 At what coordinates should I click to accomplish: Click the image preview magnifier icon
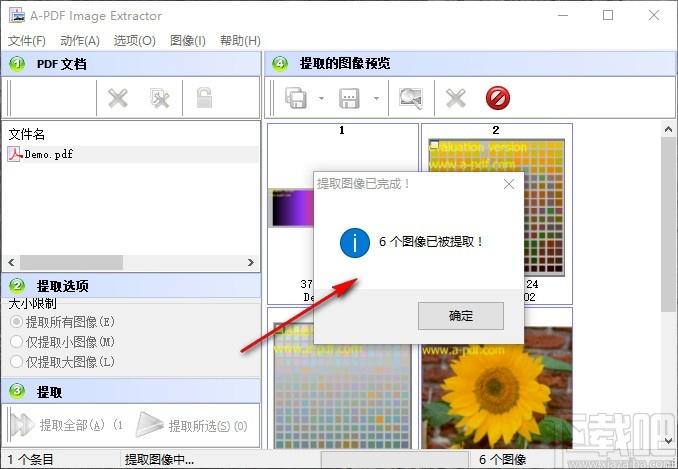click(411, 98)
